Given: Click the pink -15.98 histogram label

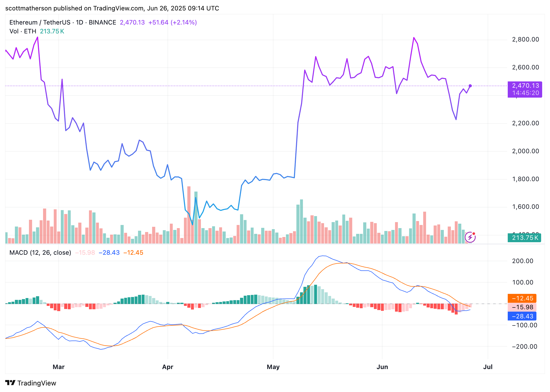Looking at the screenshot, I should point(522,307).
